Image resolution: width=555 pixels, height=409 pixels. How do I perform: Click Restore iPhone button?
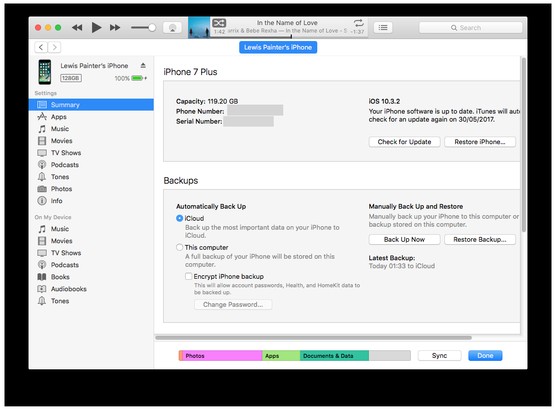coord(480,142)
